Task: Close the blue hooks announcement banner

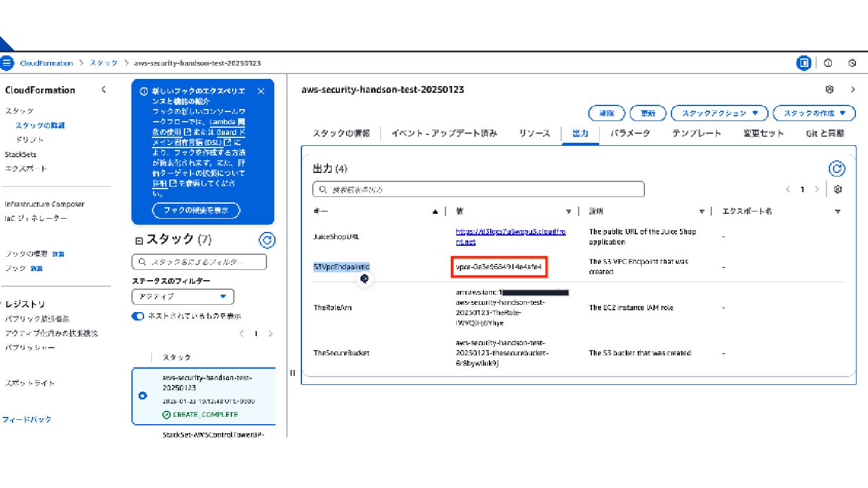Action: (x=261, y=91)
